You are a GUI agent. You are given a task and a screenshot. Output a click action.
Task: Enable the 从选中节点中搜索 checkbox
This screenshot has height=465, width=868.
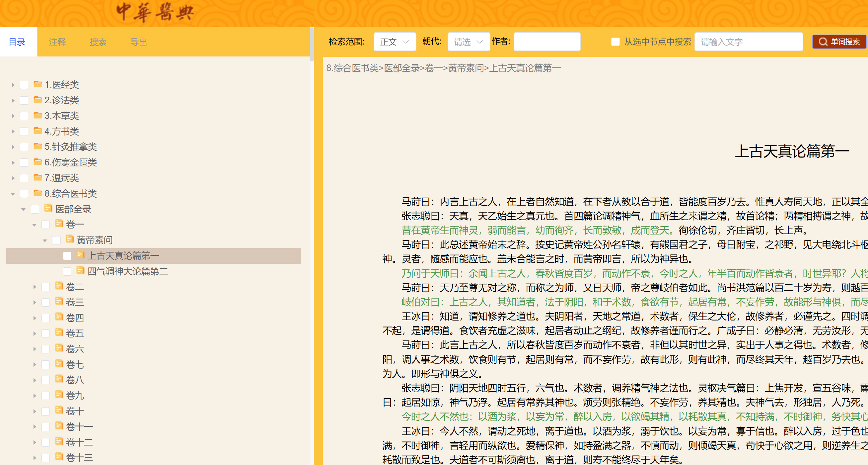click(615, 42)
